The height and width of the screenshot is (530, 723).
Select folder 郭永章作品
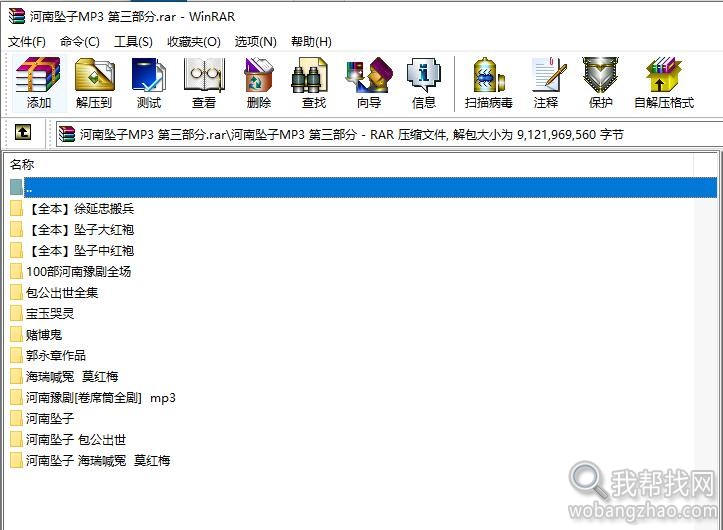pyautogui.click(x=48, y=355)
